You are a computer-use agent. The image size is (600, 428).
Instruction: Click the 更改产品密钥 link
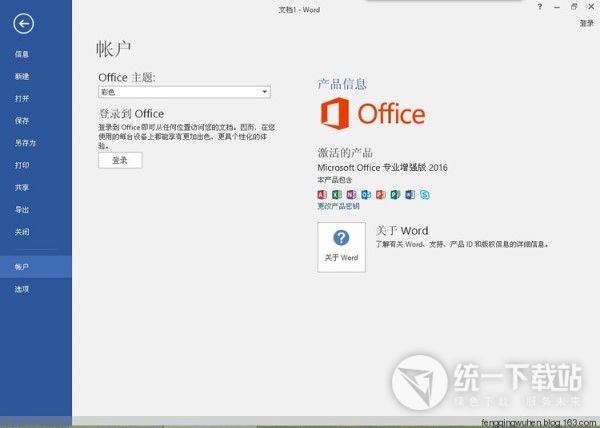[338, 206]
